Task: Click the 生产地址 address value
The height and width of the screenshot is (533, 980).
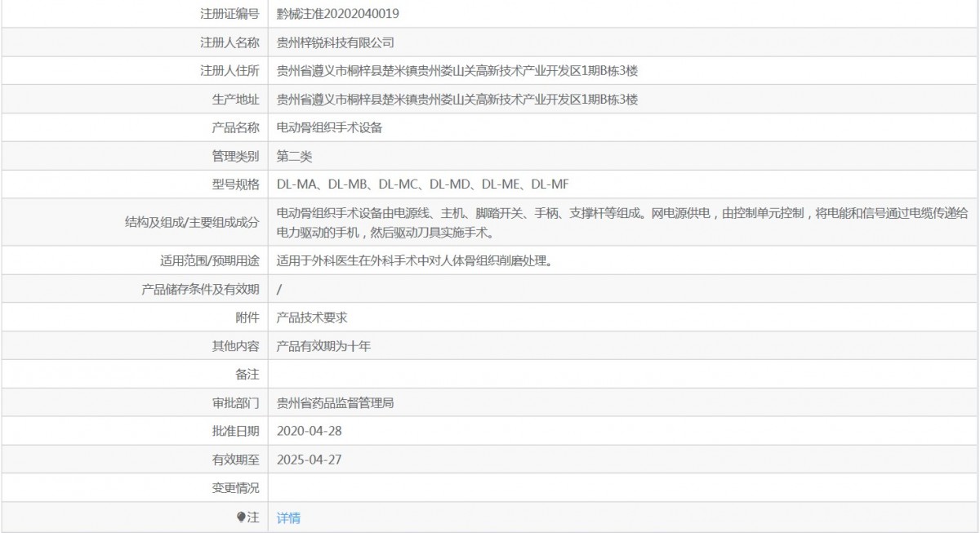Action: click(x=457, y=100)
